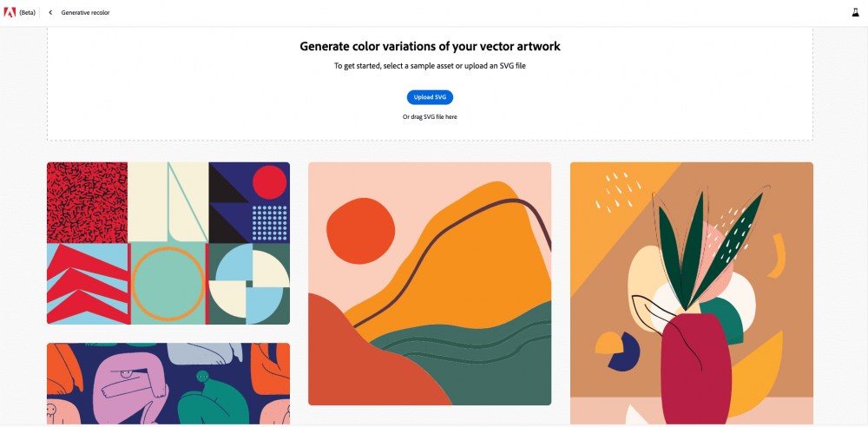The width and height of the screenshot is (868, 427).
Task: Click the Generative recolor page title
Action: coord(85,12)
